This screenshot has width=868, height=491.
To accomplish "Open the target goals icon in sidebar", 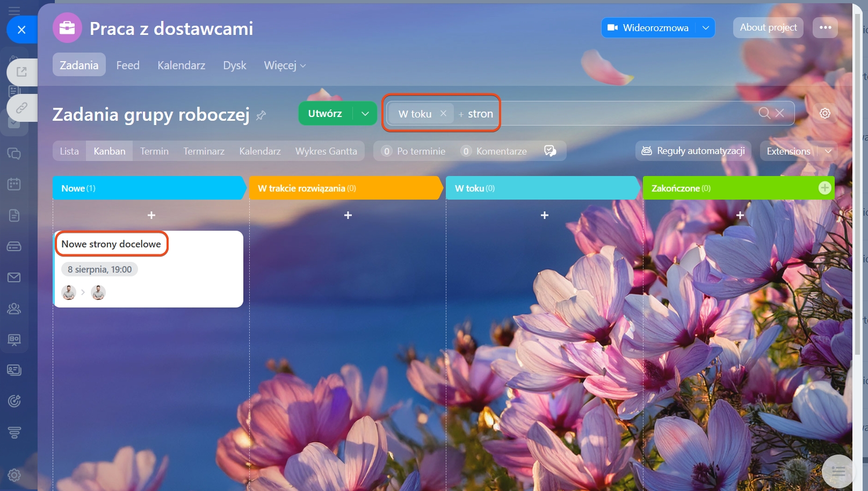I will (x=14, y=401).
